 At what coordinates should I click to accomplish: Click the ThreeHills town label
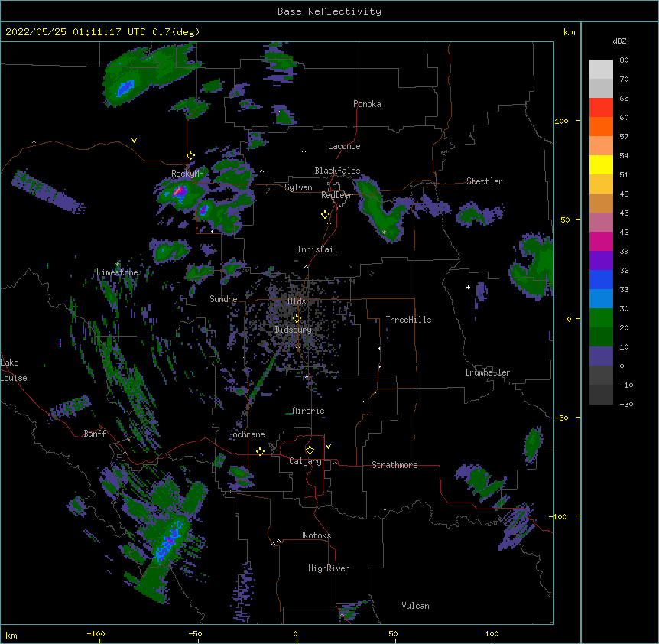pyautogui.click(x=408, y=320)
